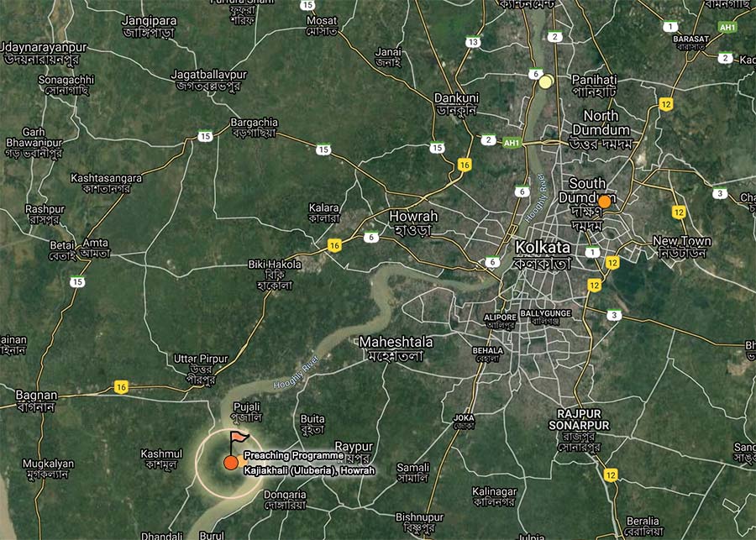Select the orange dot beneath the flag marker
The height and width of the screenshot is (540, 756).
(x=231, y=463)
